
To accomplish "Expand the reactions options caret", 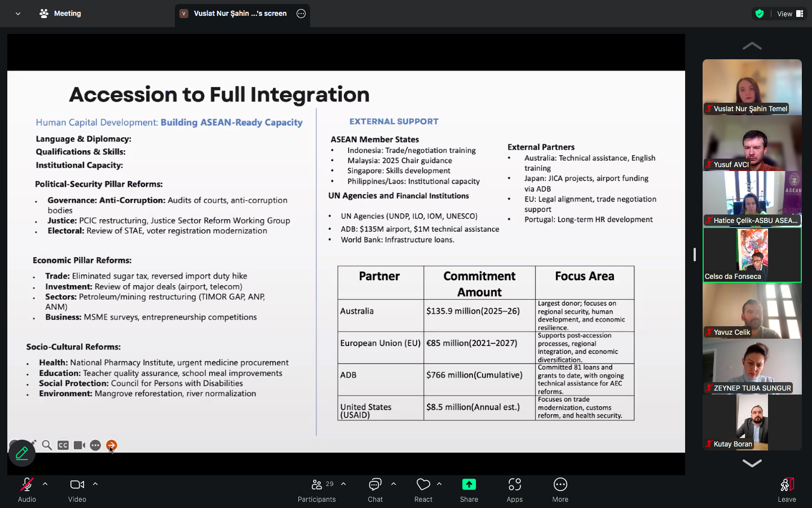I will point(439,484).
